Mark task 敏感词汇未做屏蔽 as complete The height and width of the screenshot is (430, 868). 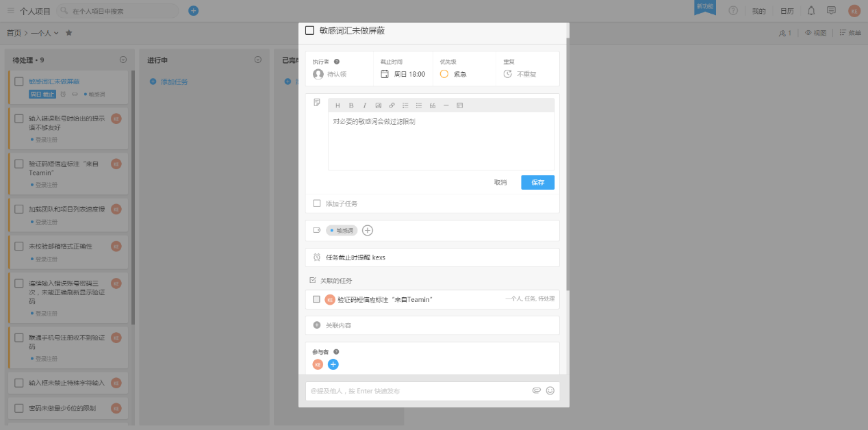coord(309,30)
